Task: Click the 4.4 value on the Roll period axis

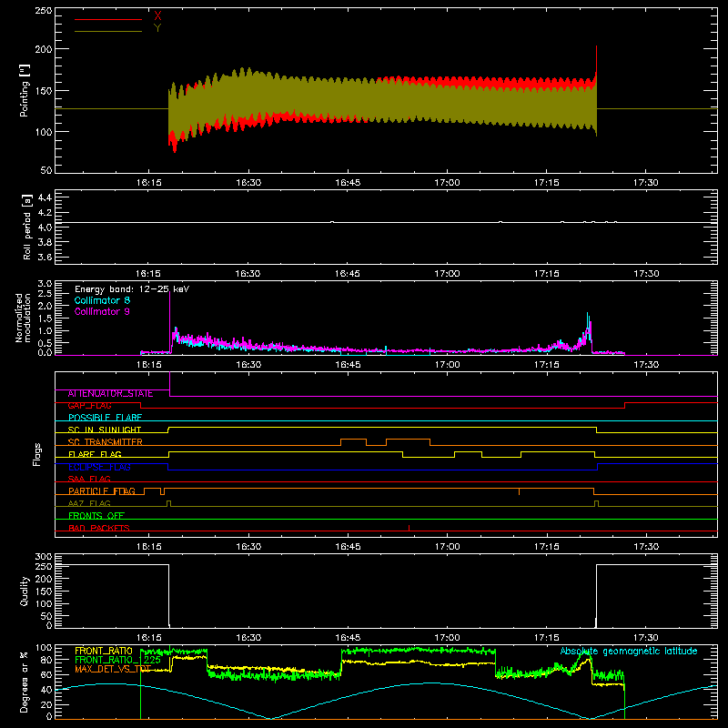Action: 45,197
